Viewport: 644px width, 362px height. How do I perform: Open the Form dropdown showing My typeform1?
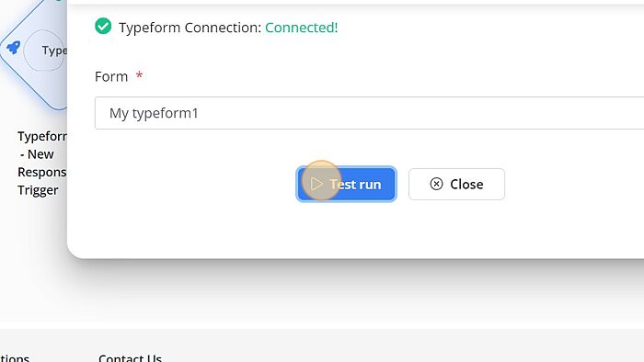click(369, 113)
